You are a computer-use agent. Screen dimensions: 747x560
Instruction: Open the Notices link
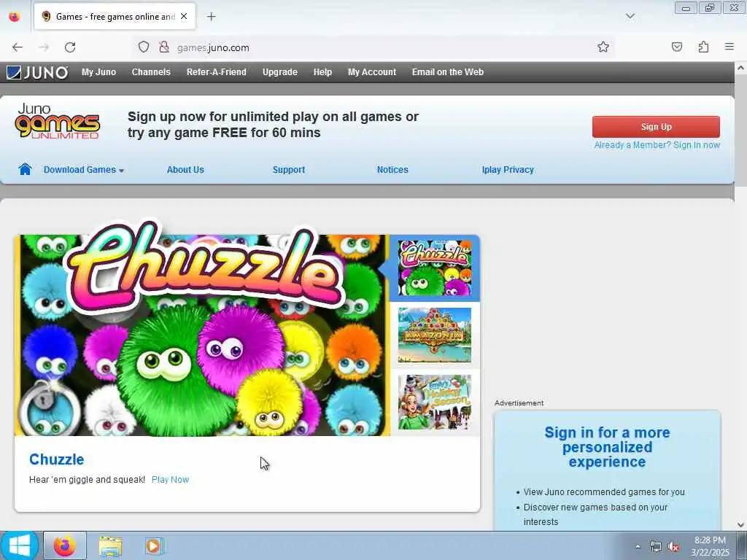[392, 169]
